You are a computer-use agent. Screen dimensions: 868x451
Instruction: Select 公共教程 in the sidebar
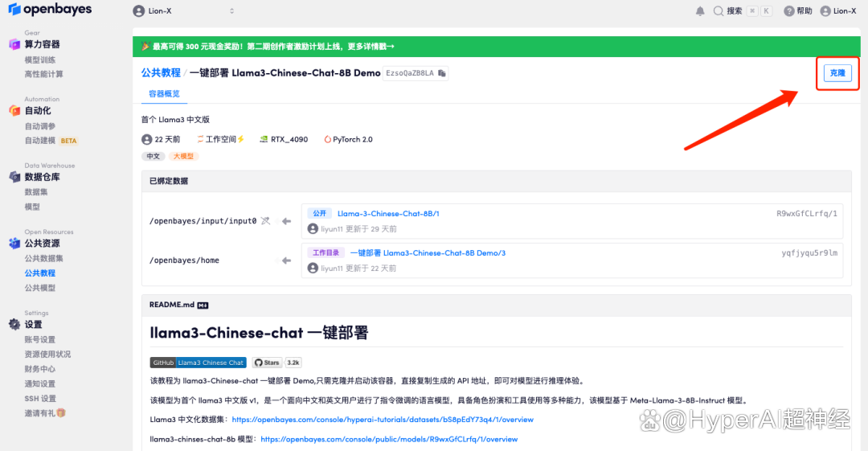click(x=40, y=273)
